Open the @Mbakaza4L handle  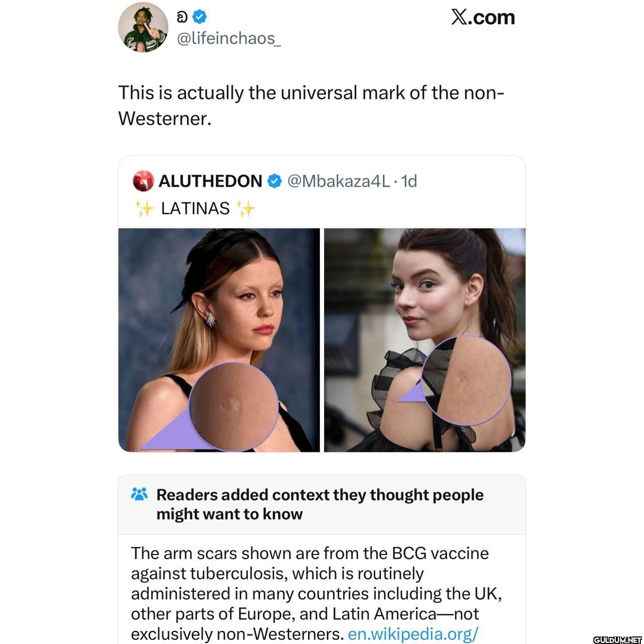pyautogui.click(x=339, y=181)
